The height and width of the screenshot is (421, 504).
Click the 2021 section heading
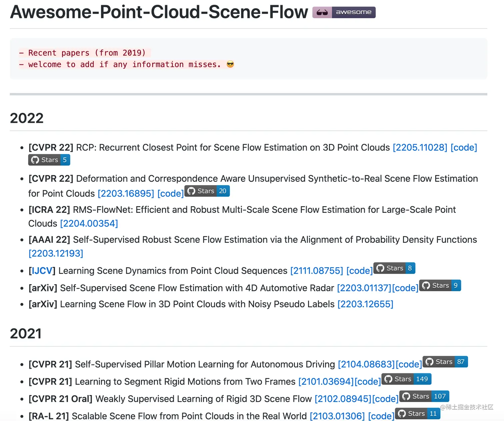tap(26, 334)
